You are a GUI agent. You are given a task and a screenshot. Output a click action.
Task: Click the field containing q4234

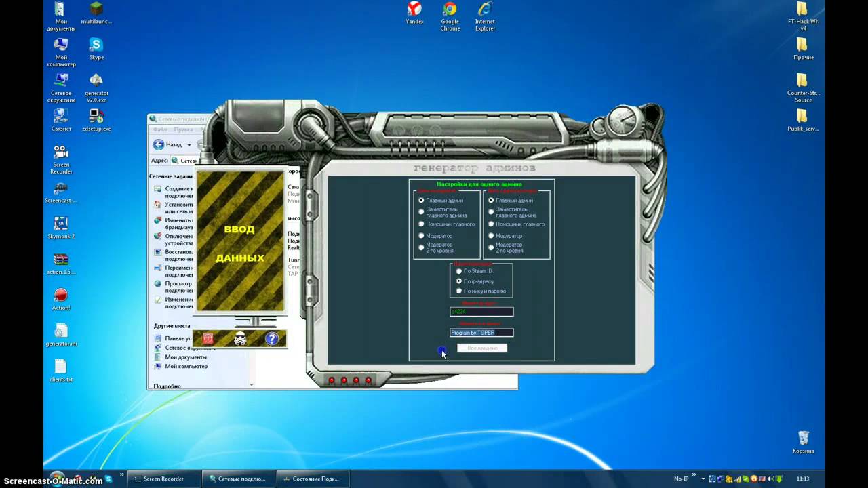[x=482, y=312]
